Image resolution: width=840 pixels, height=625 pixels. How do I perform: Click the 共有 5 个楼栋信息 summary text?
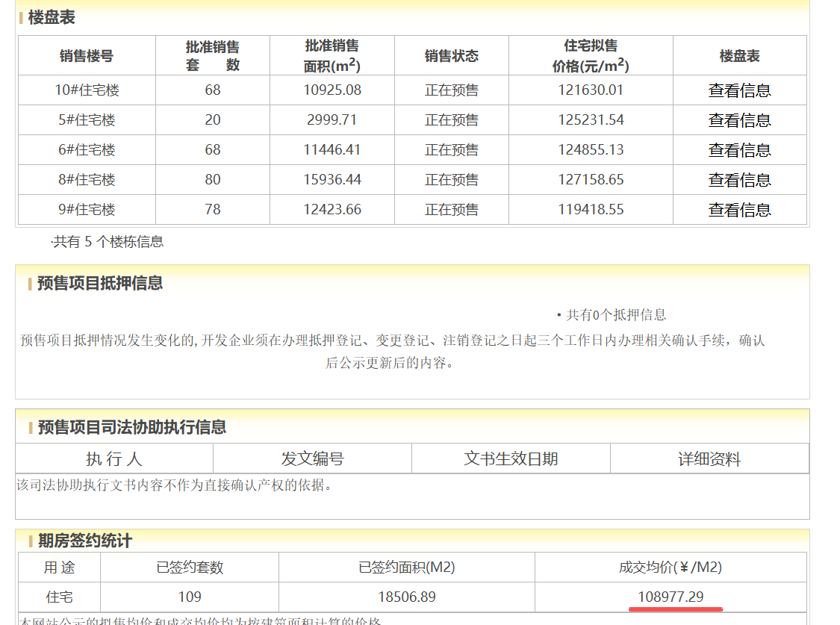pyautogui.click(x=108, y=241)
